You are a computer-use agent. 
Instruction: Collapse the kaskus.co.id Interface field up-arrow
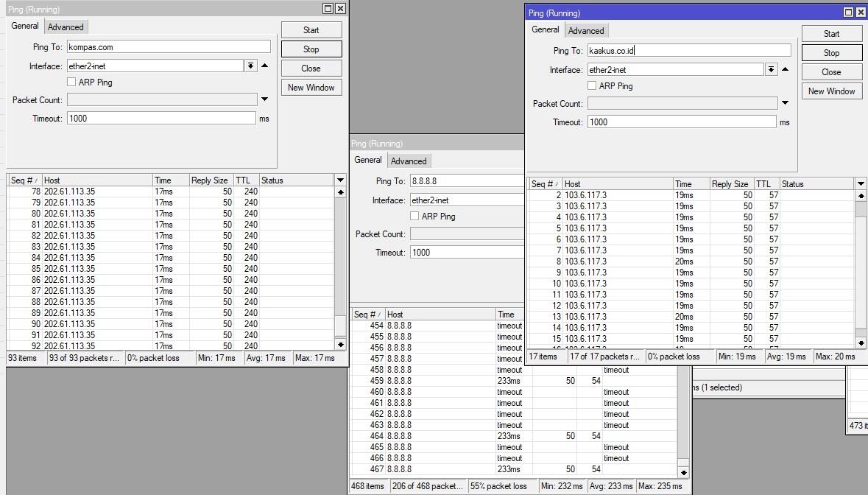pos(785,70)
